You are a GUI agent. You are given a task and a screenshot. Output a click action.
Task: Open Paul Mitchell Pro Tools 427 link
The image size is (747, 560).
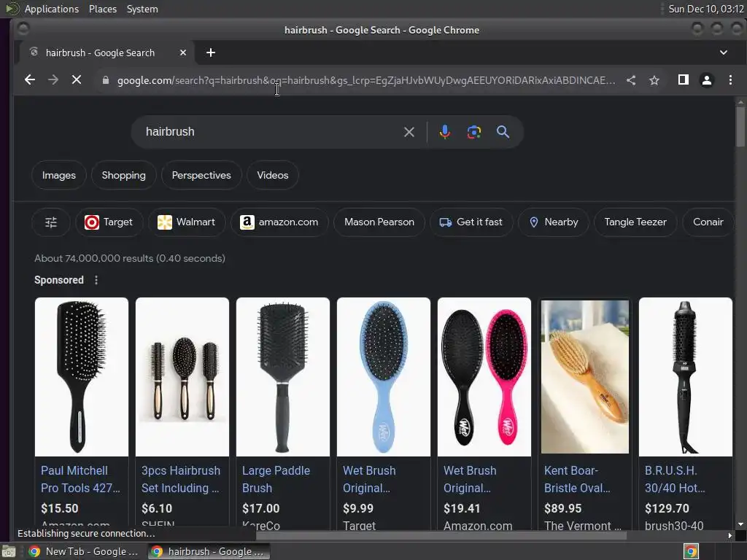pos(80,479)
